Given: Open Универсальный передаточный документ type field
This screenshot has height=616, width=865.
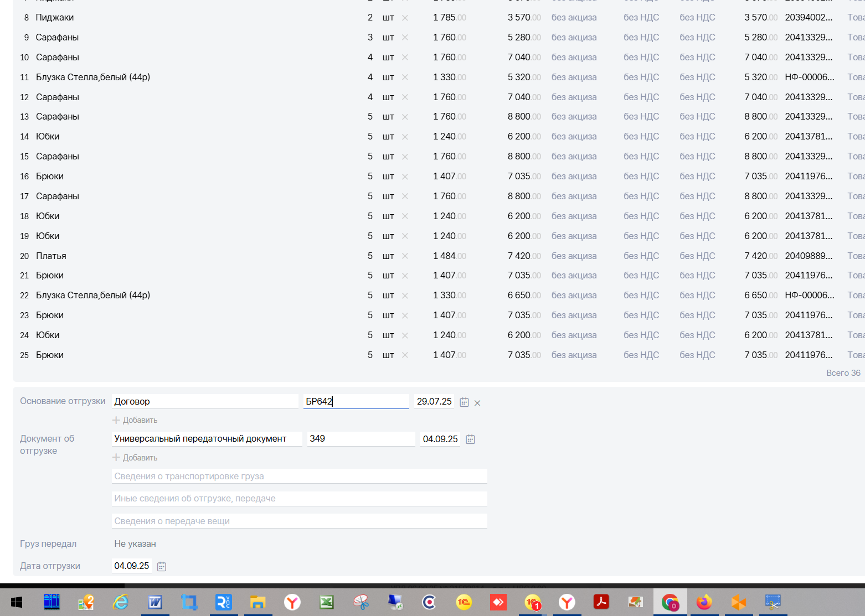Looking at the screenshot, I should click(207, 439).
